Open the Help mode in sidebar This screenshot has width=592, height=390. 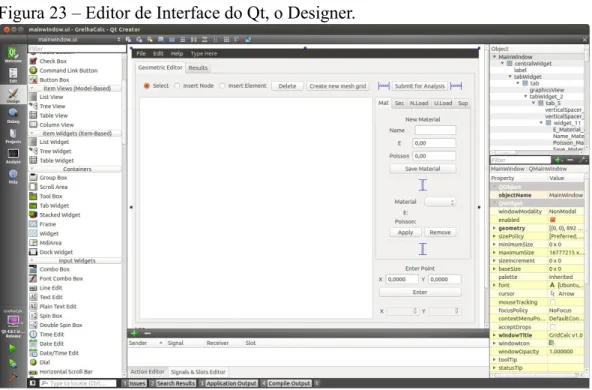(13, 176)
